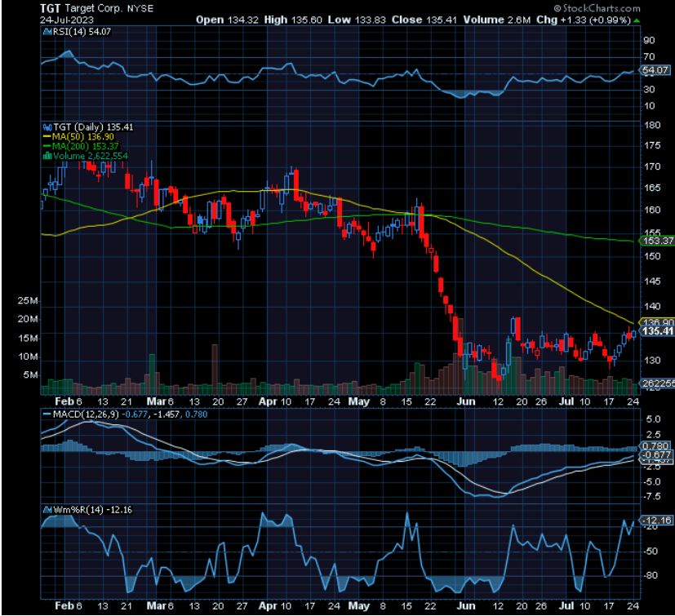Click the green arrow atop the RSI panel
The width and height of the screenshot is (675, 616).
[x=636, y=21]
